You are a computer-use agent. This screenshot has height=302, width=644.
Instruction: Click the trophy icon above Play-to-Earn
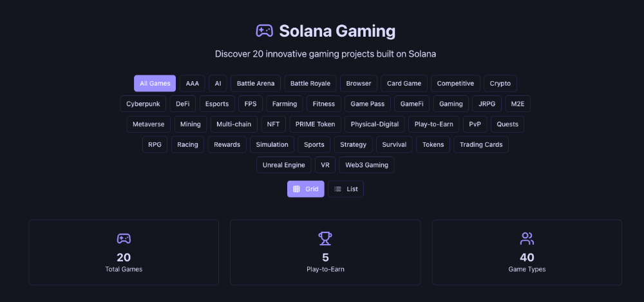(325, 239)
